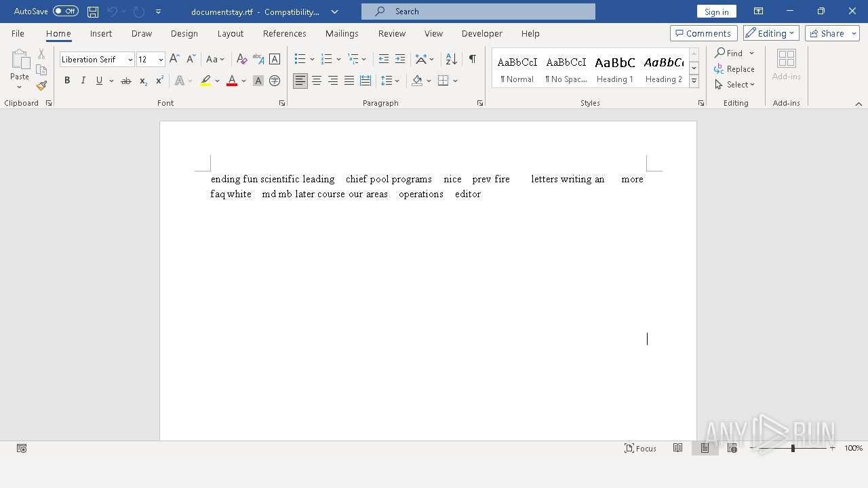Switch to the Design tab
Screen dimensions: 868x488
[x=184, y=33]
